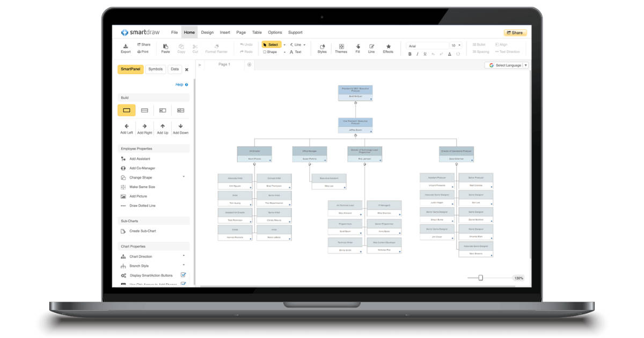Screen dimensions: 644x338
Task: Click the Share button
Action: click(514, 32)
